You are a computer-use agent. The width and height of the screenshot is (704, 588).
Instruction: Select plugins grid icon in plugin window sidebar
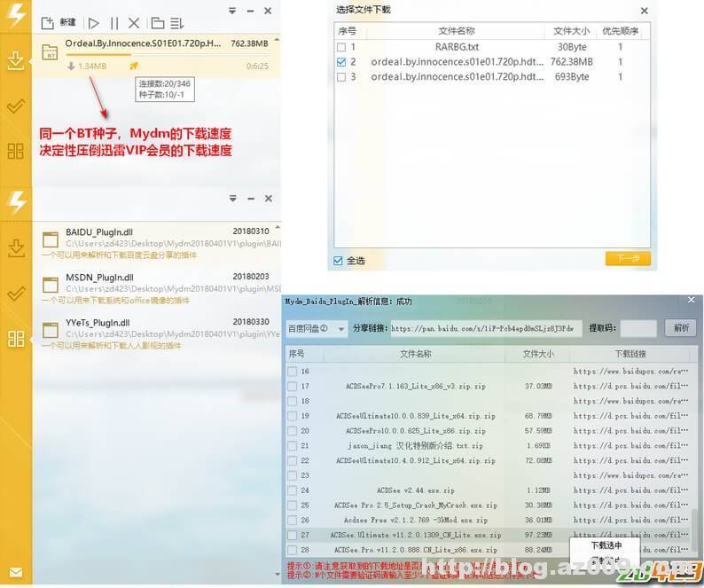(16, 339)
